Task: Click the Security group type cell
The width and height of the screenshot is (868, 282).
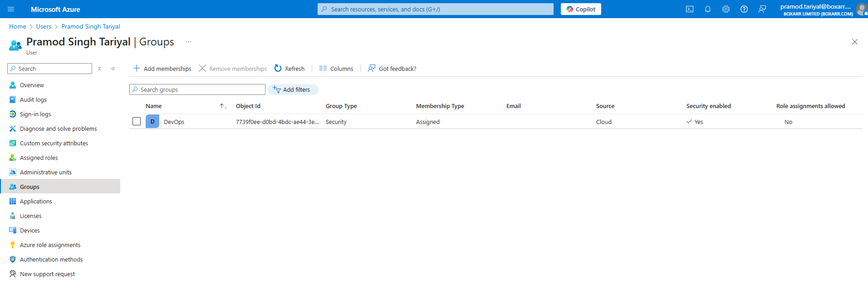Action: pos(336,122)
